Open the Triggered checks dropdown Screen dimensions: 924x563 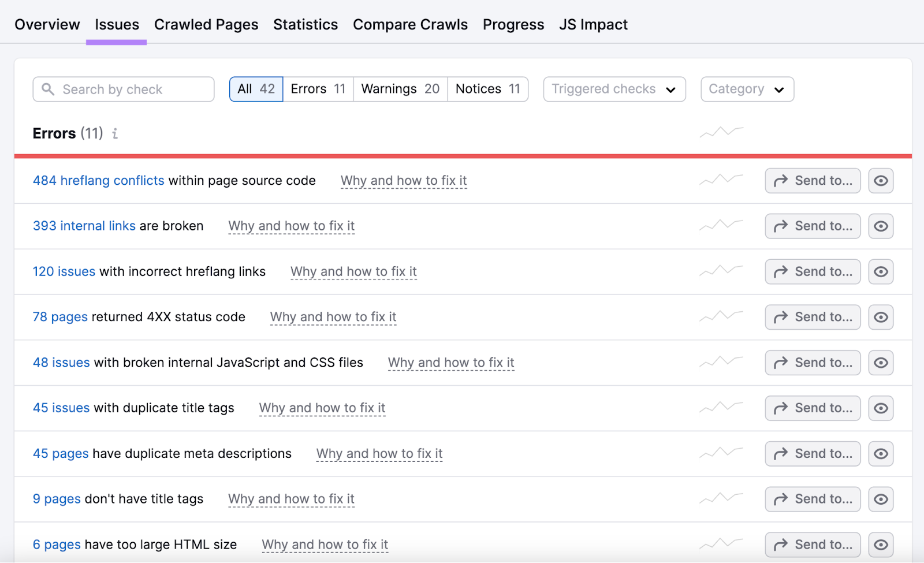click(613, 89)
